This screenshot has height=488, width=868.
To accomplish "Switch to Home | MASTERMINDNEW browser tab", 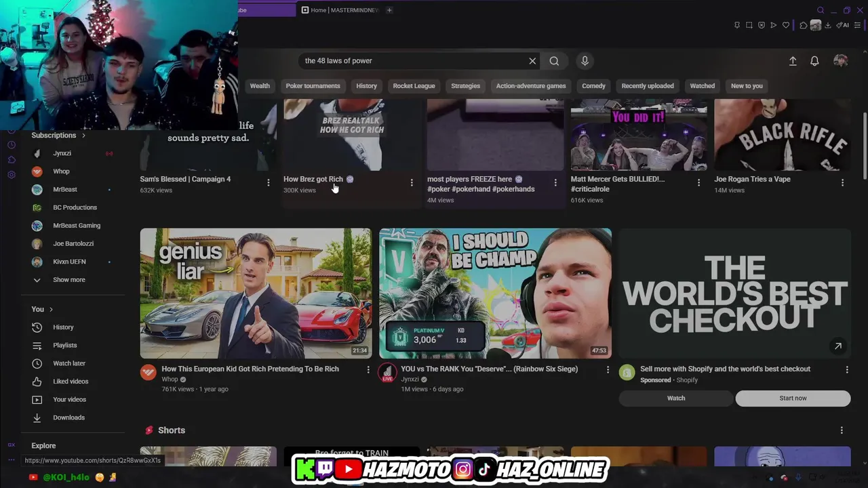I will click(x=339, y=10).
